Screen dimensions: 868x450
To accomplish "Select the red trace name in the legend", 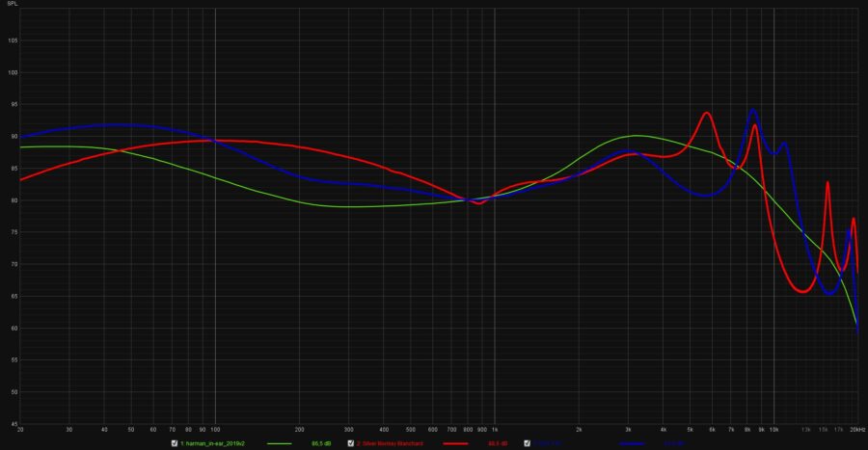I will point(390,443).
